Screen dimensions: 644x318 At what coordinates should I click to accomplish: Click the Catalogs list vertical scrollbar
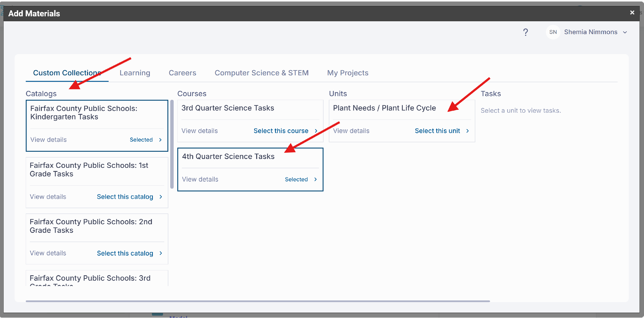tap(172, 144)
